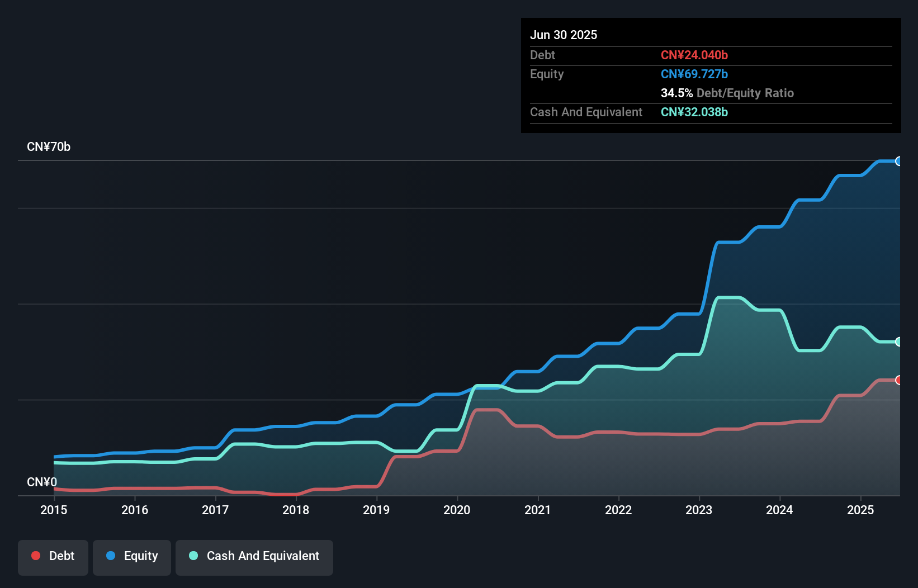Select the teal Cash endpoint marker on chart
Image resolution: width=918 pixels, height=588 pixels.
tap(899, 342)
